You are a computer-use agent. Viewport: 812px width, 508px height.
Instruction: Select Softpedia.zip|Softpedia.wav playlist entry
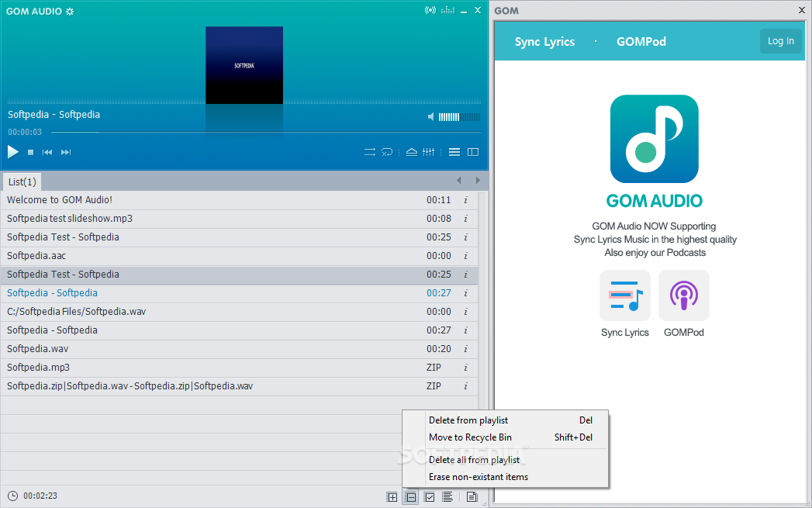tap(239, 386)
